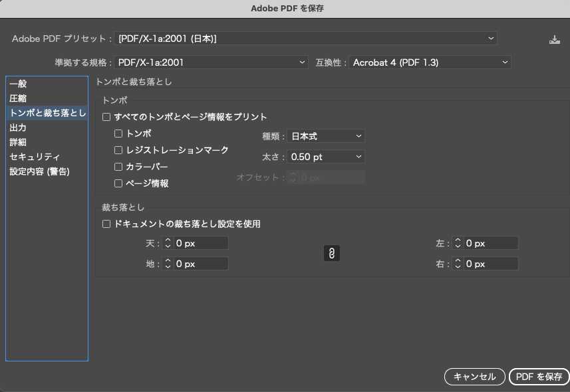Click the キャンセル button
The image size is (570, 392).
474,377
